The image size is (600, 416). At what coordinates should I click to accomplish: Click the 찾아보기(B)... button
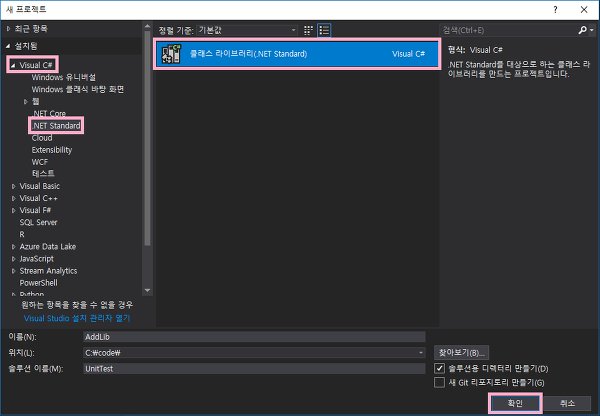461,352
